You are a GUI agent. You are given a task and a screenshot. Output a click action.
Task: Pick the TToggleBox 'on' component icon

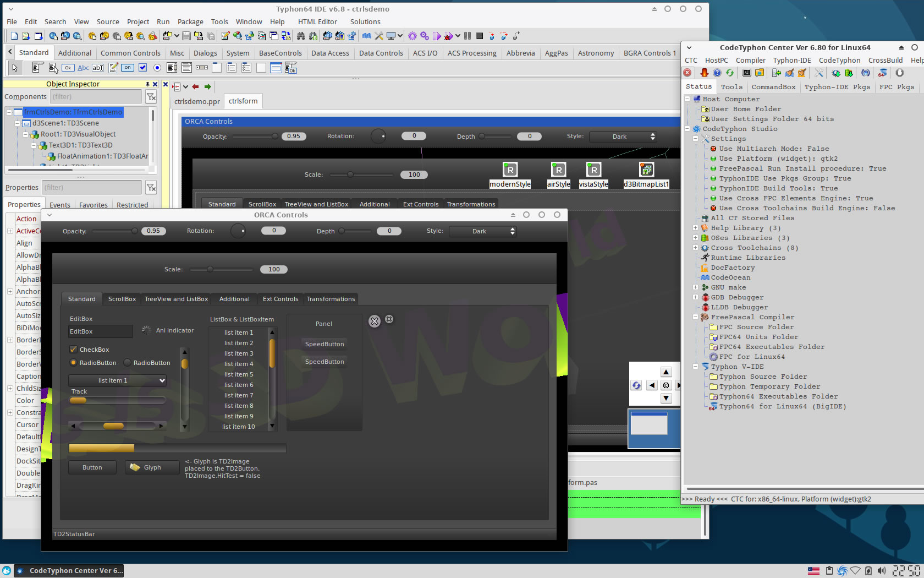click(x=128, y=68)
